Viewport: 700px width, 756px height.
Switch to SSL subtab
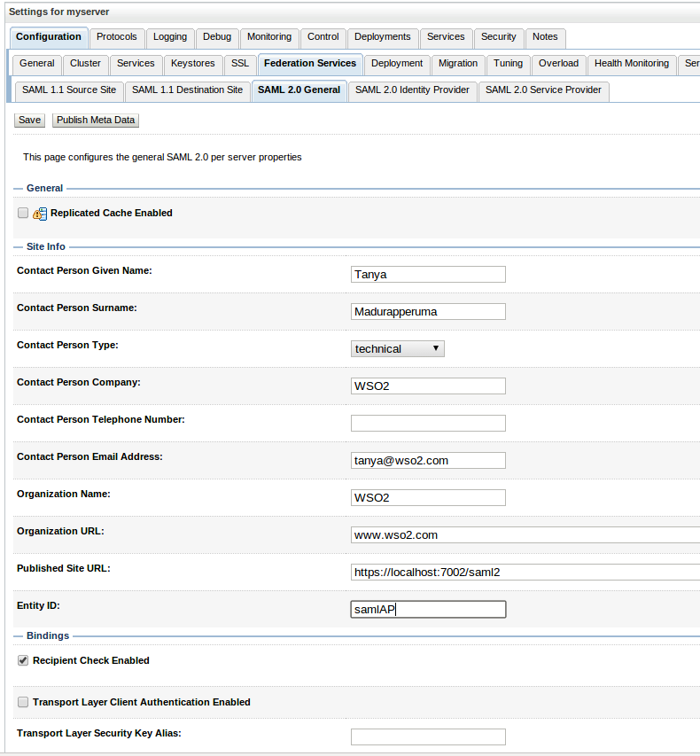(x=239, y=64)
